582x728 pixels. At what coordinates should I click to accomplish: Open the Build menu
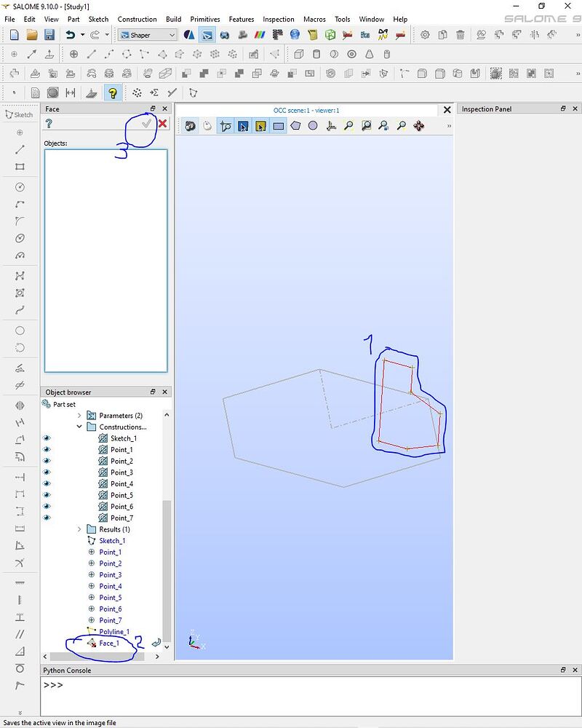pyautogui.click(x=174, y=20)
